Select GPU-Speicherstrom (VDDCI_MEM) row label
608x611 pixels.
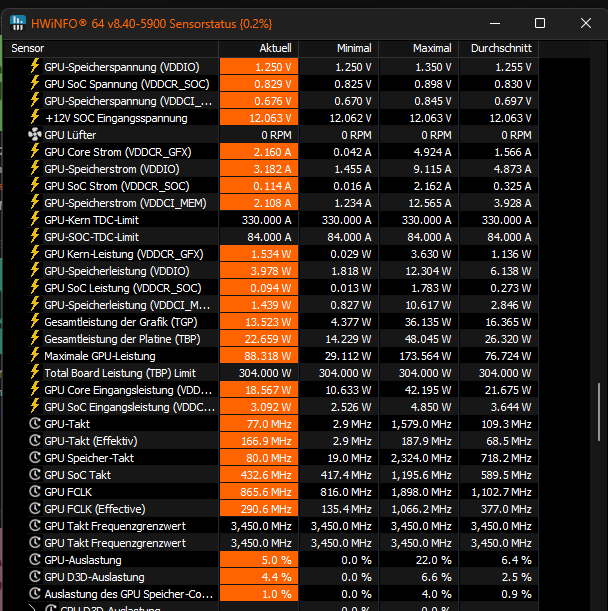tap(125, 203)
